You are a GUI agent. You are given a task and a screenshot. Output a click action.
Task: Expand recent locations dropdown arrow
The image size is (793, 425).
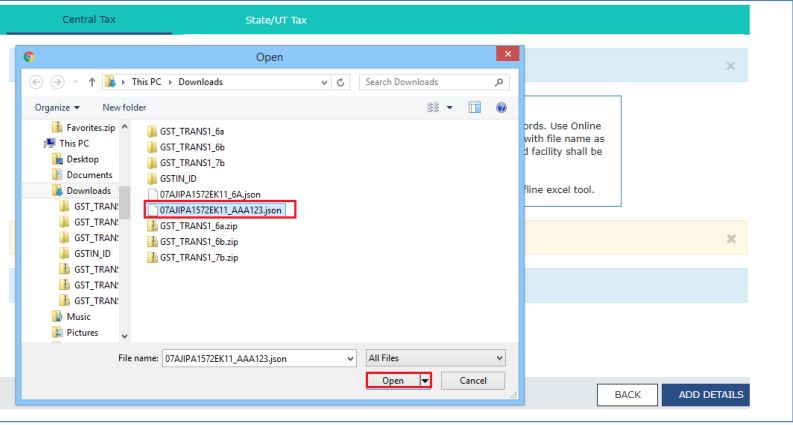tap(75, 82)
